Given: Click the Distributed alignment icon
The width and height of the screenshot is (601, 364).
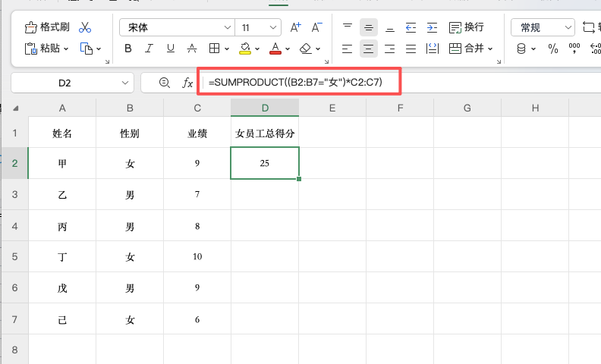Looking at the screenshot, I should tap(433, 49).
